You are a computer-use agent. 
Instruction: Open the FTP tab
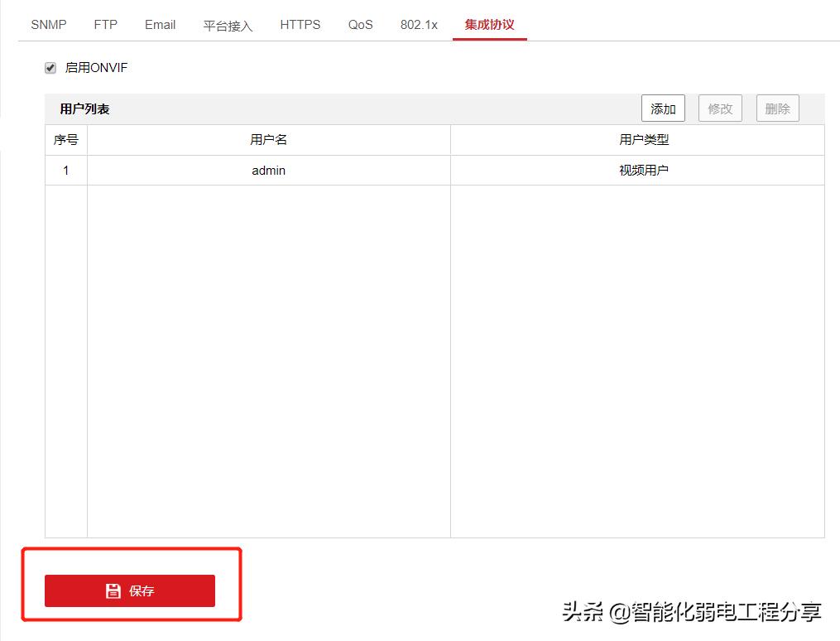point(106,25)
